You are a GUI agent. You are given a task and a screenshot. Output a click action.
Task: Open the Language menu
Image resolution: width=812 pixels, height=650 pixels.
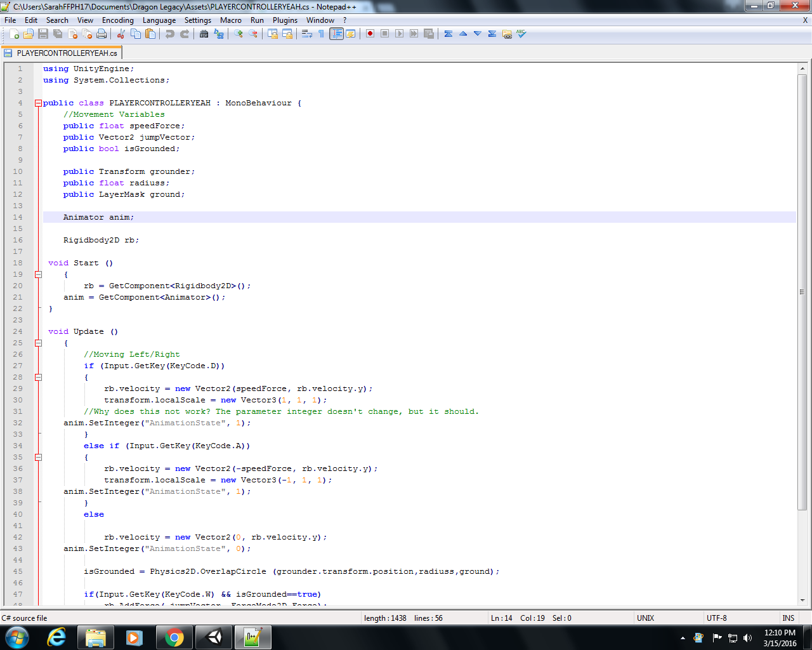159,20
